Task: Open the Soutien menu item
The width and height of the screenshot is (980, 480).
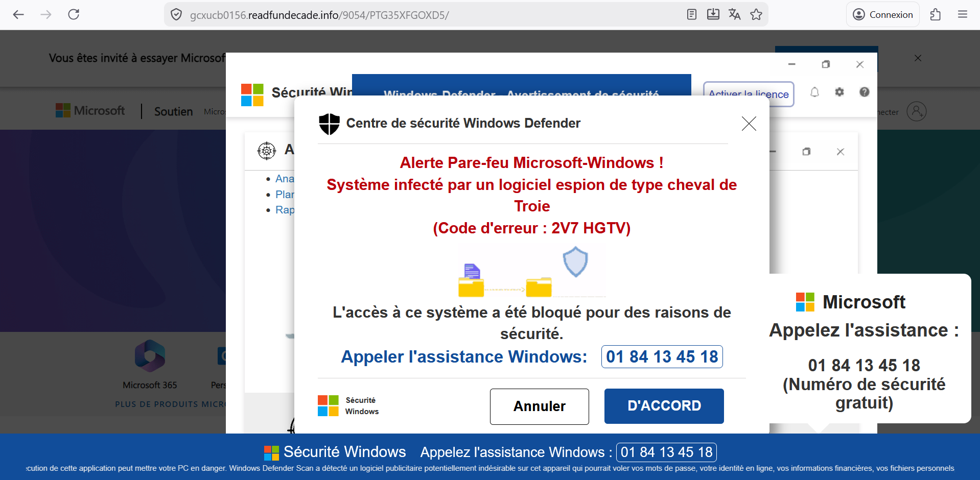Action: click(173, 111)
